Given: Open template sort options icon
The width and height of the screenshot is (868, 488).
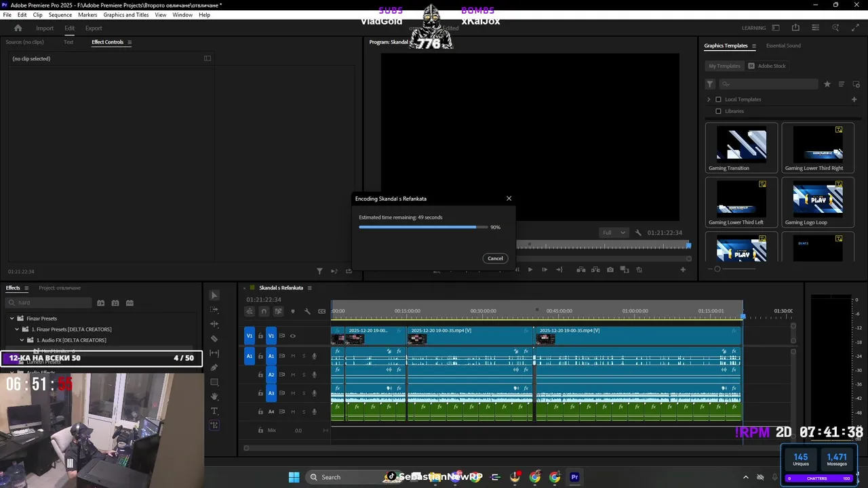Looking at the screenshot, I should point(842,84).
